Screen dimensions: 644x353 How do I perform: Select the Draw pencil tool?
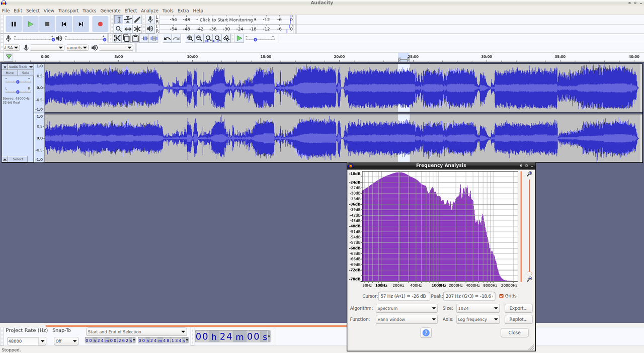(137, 20)
